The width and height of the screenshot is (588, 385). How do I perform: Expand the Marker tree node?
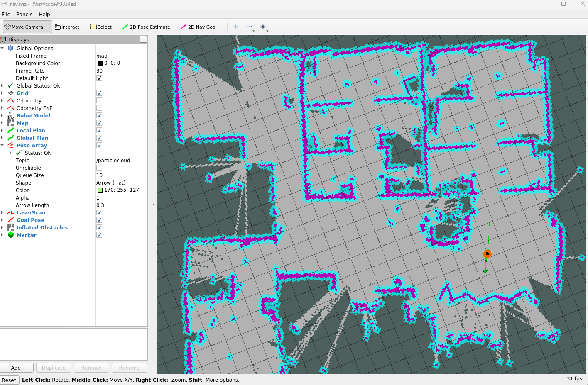point(2,235)
